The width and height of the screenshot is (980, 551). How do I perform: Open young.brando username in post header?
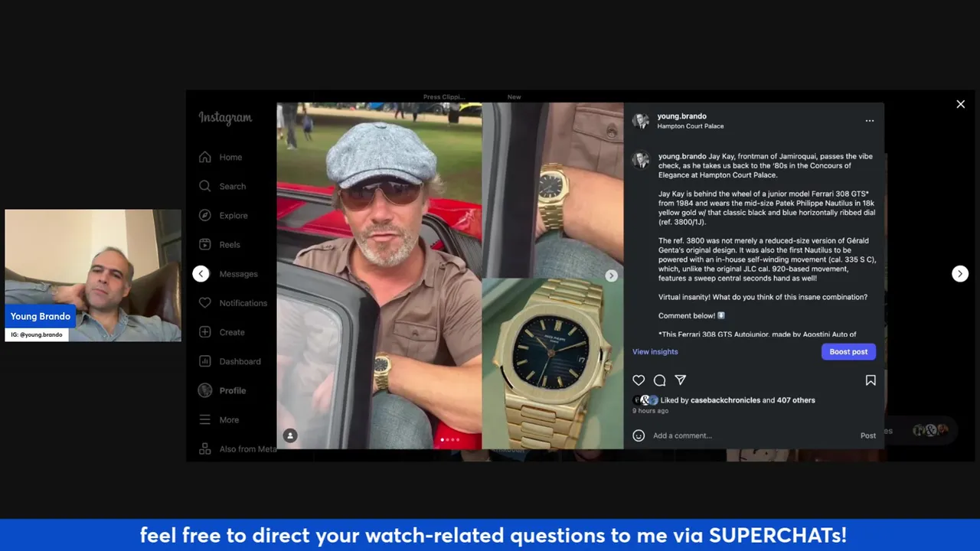pos(681,116)
